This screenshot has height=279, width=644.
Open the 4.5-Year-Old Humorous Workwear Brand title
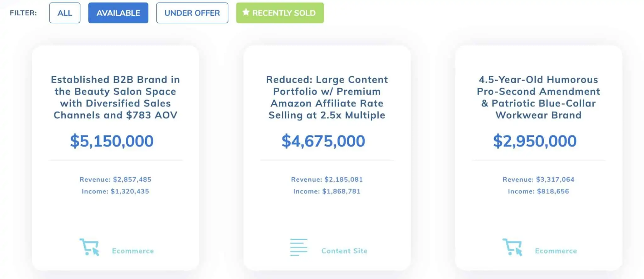[x=538, y=97]
